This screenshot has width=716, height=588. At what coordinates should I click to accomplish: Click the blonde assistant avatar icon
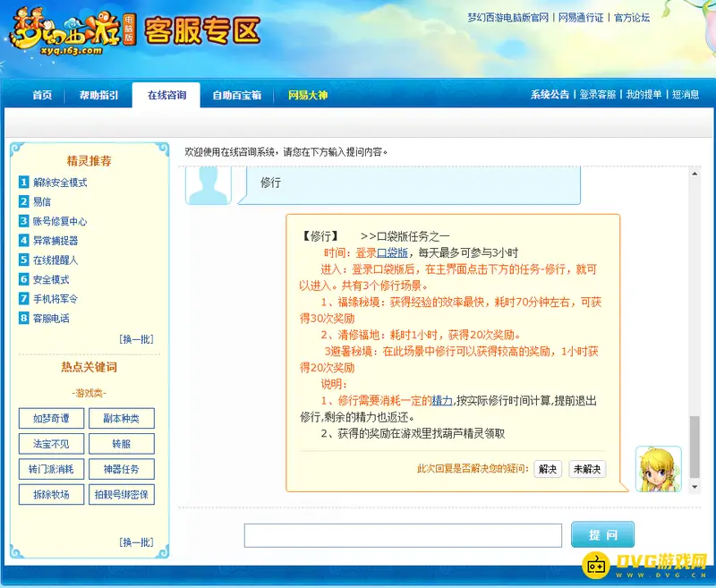(x=659, y=469)
